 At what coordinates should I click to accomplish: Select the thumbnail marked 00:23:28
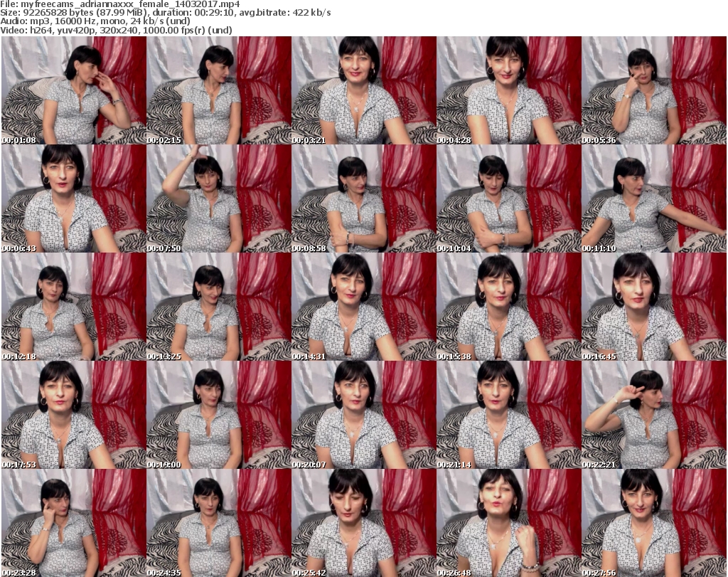point(74,523)
